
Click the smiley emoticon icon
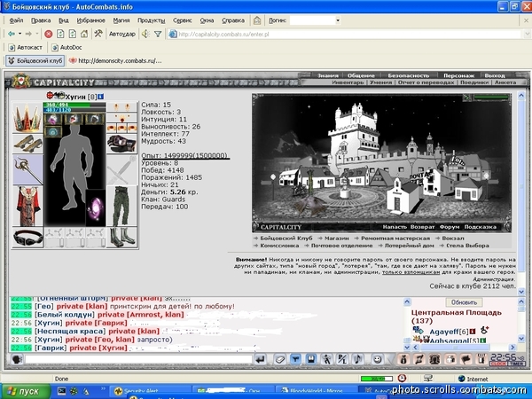[x=378, y=359]
